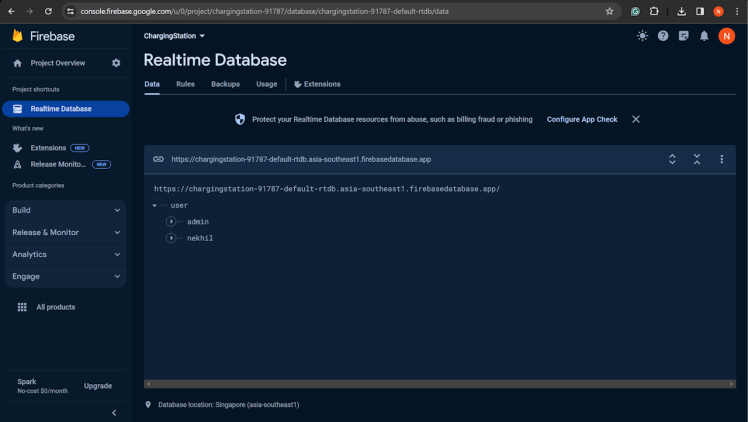Collapse all database nodes
This screenshot has width=748, height=422.
697,159
